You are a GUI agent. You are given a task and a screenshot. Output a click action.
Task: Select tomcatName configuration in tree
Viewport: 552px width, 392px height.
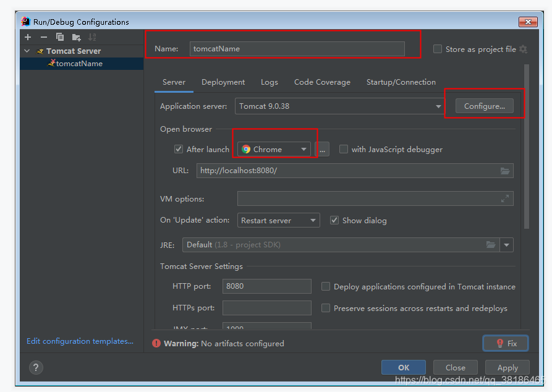click(x=82, y=64)
